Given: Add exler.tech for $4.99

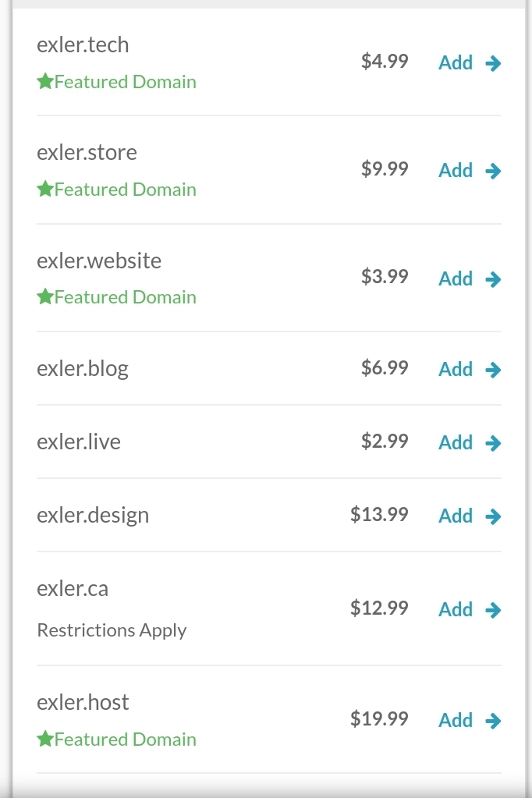Looking at the screenshot, I should point(456,63).
